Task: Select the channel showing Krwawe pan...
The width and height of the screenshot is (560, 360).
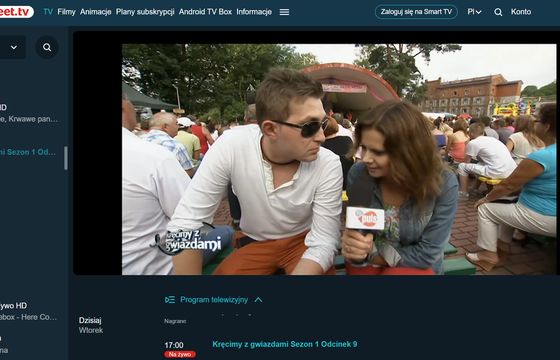Action: 29,113
